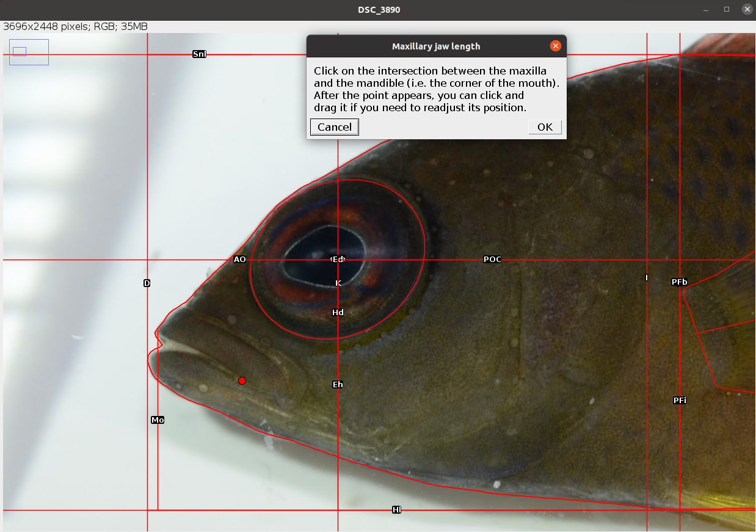Screen dimensions: 756x532
Task: Click the Hl landmark label
Action: coord(397,510)
